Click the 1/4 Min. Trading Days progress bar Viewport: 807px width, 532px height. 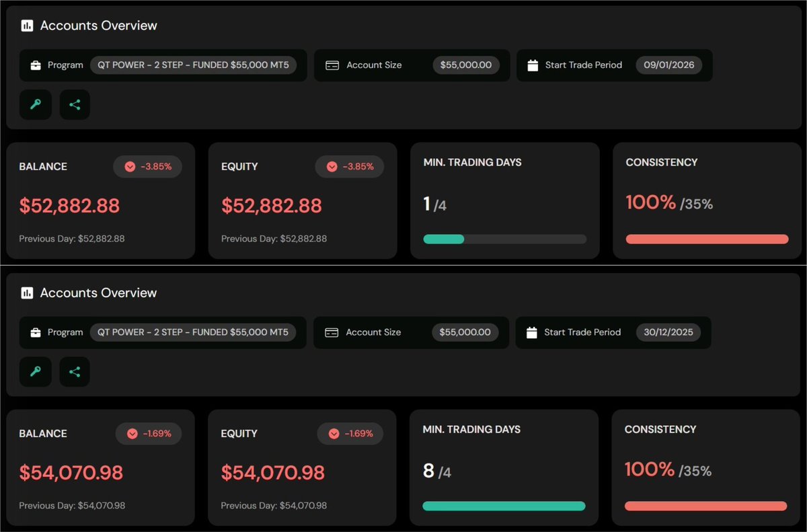pos(505,239)
